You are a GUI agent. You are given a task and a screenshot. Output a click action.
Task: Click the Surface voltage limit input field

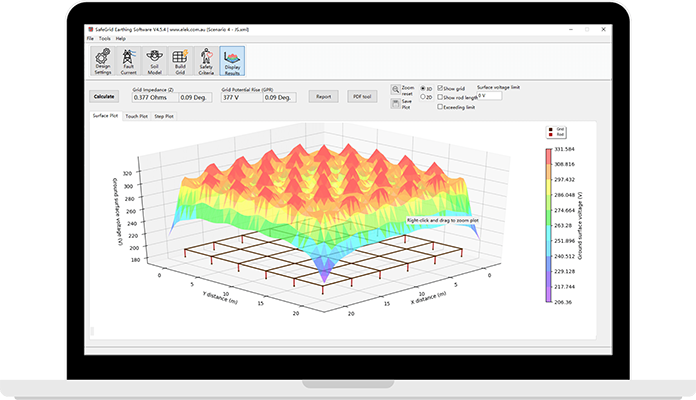[489, 95]
